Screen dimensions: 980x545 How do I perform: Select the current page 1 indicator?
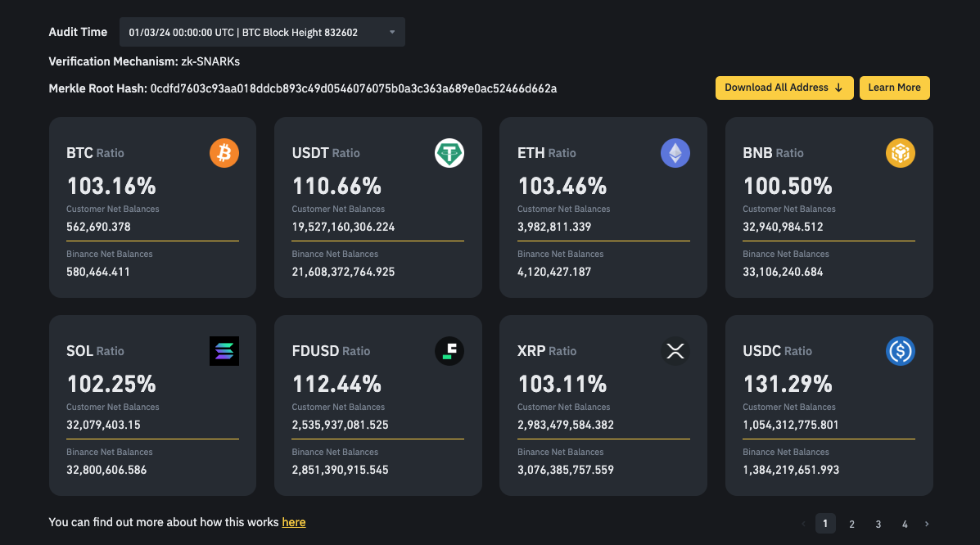click(825, 524)
